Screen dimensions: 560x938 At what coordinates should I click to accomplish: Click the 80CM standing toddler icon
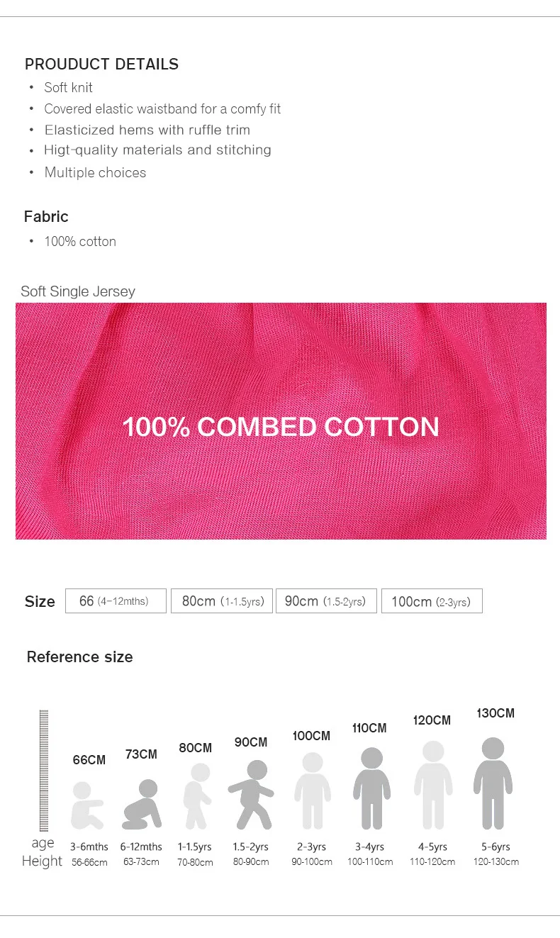click(x=197, y=796)
